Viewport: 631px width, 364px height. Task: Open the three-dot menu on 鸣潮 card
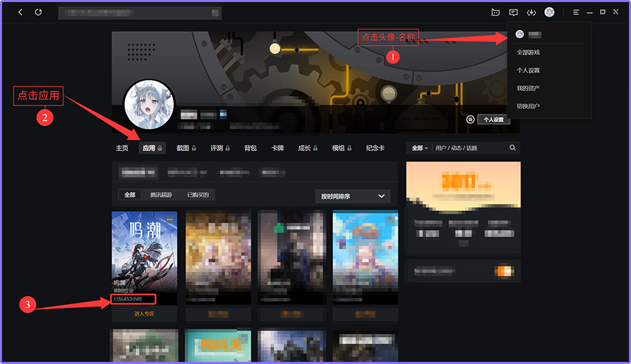169,219
